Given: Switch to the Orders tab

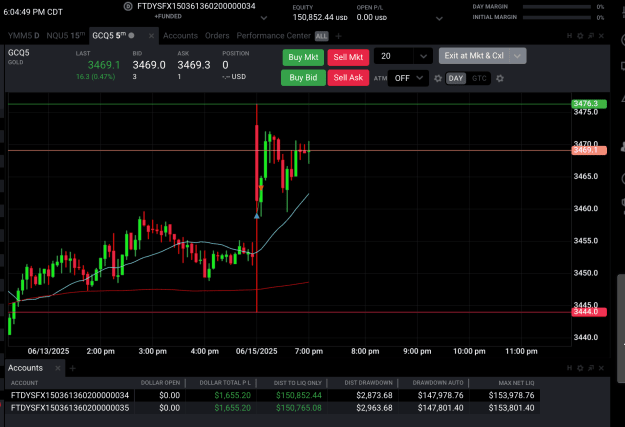Looking at the screenshot, I should (217, 36).
